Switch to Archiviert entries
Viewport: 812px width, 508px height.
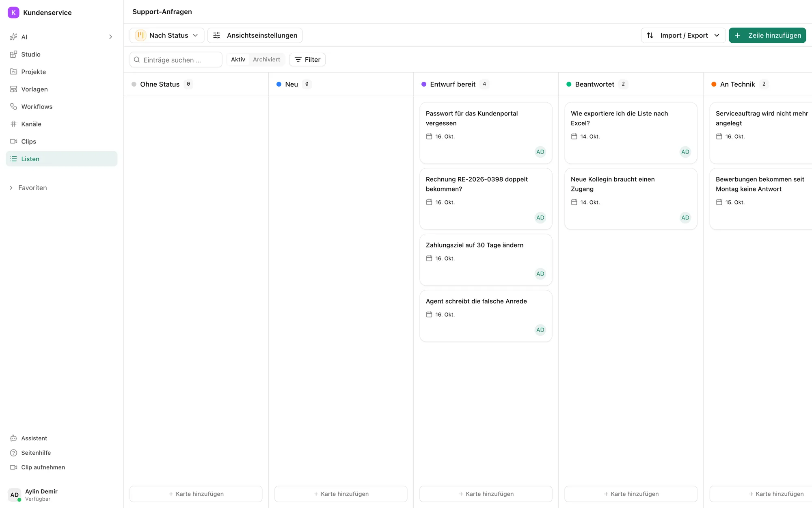pyautogui.click(x=266, y=60)
